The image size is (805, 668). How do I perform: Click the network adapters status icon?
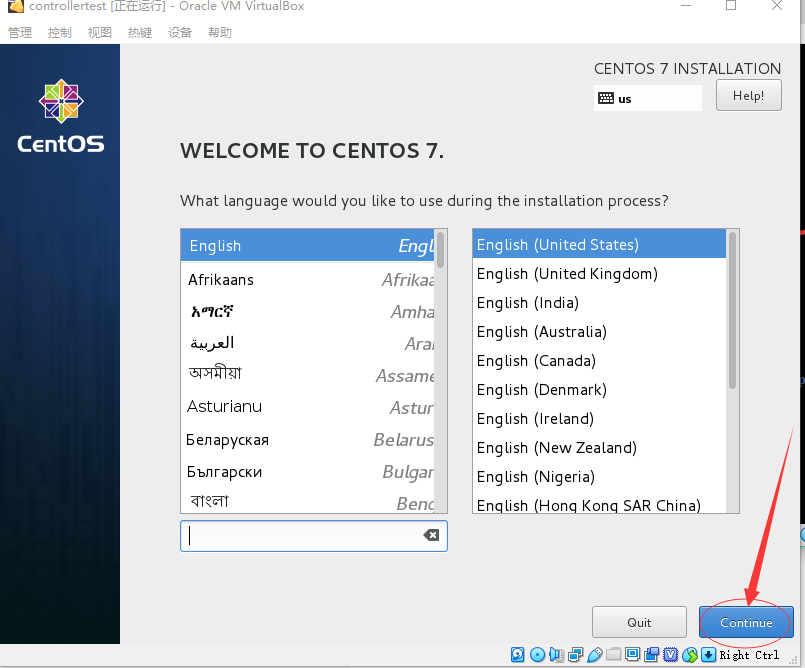tap(576, 655)
